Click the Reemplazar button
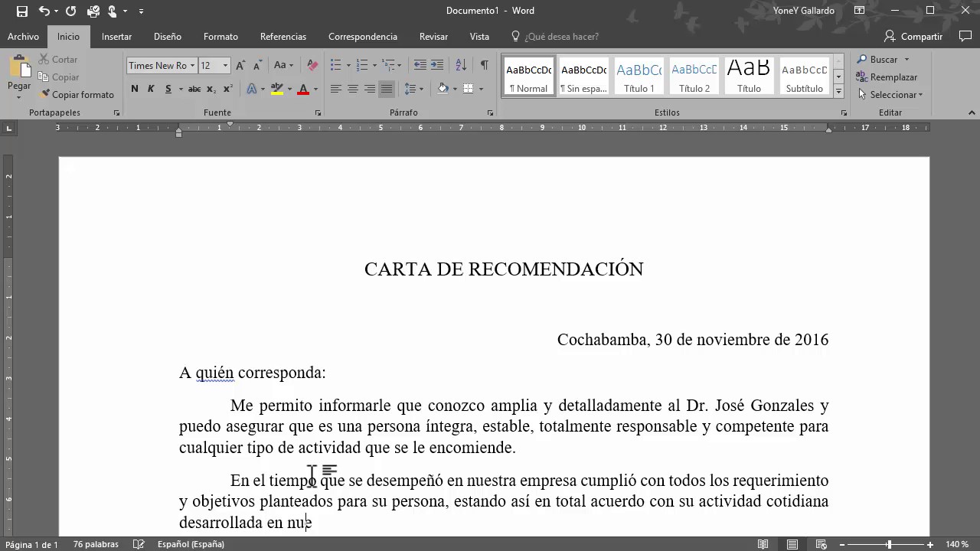 [887, 77]
